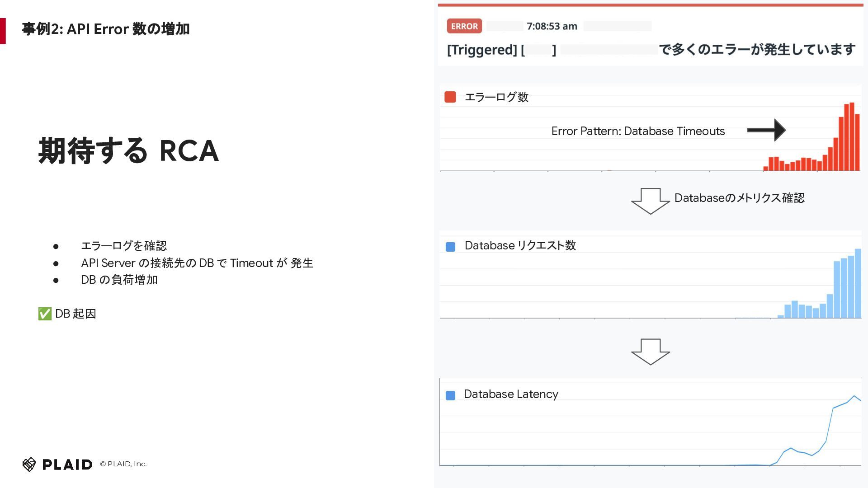
Task: Click the bullet about DB Timeout 発生
Action: (x=197, y=263)
